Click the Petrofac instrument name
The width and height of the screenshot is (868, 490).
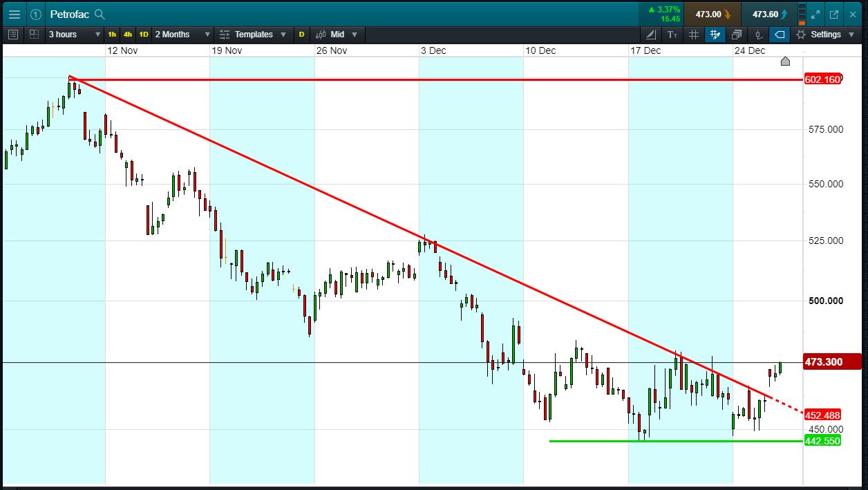pos(70,14)
